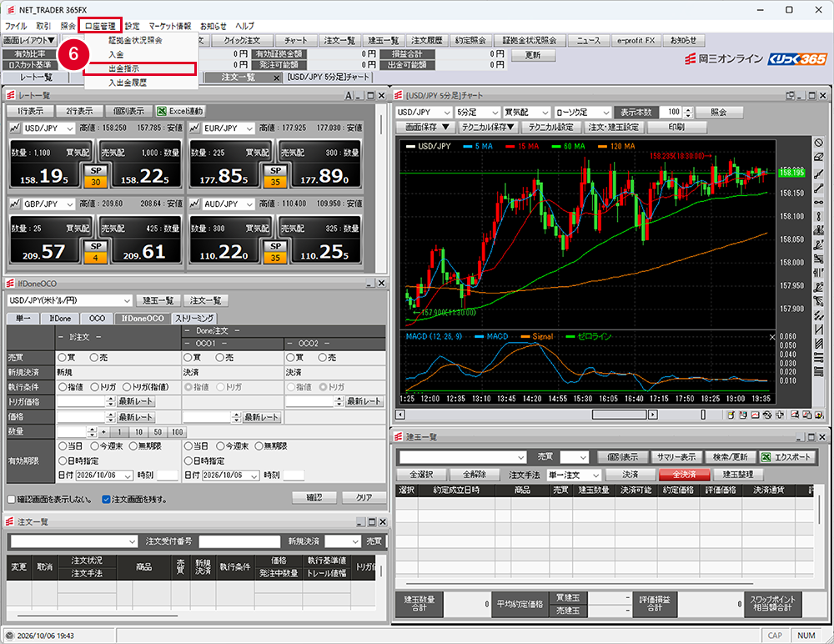Click the 確認 button in order form
This screenshot has height=644, width=834.
click(314, 497)
